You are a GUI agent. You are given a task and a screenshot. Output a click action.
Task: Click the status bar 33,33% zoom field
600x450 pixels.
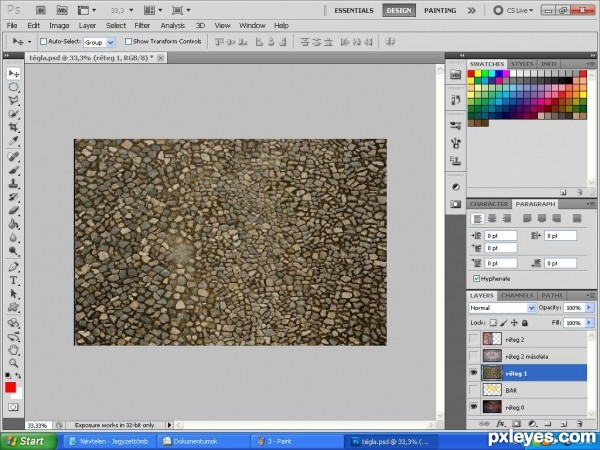pos(38,425)
